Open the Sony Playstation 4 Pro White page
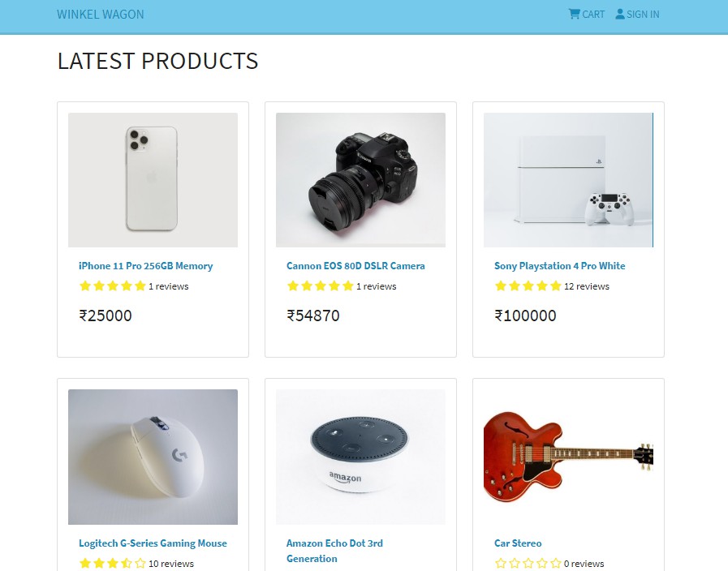The image size is (728, 571). point(559,265)
